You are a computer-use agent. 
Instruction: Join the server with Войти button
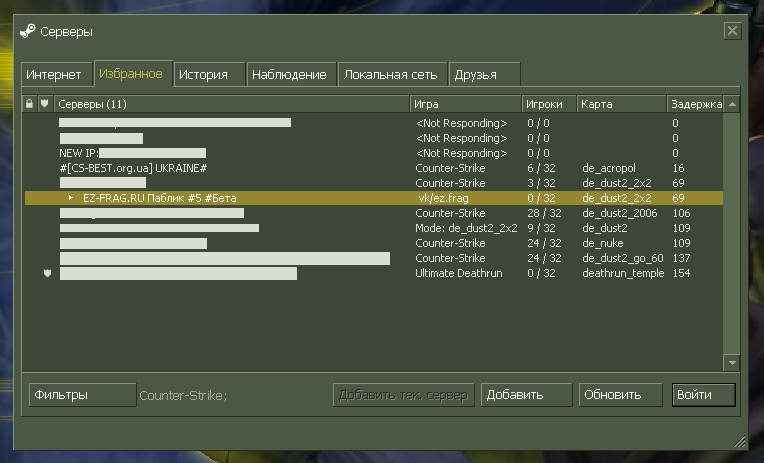click(703, 395)
